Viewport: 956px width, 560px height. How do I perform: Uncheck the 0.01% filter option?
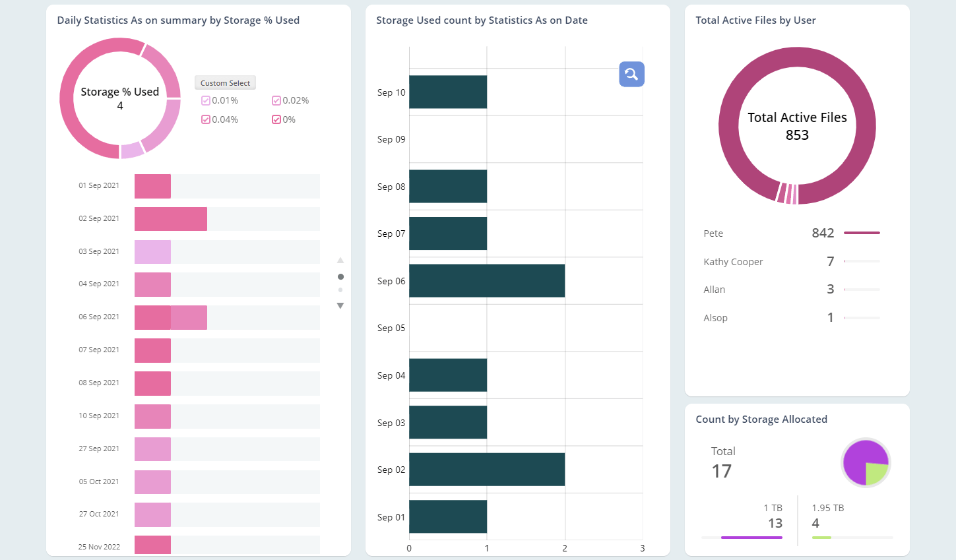[x=206, y=100]
